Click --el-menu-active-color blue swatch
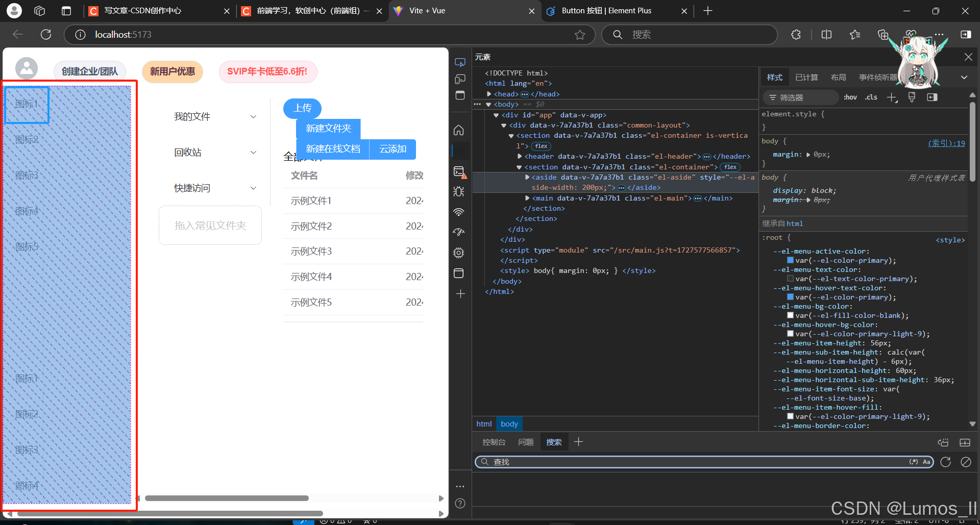 point(790,260)
